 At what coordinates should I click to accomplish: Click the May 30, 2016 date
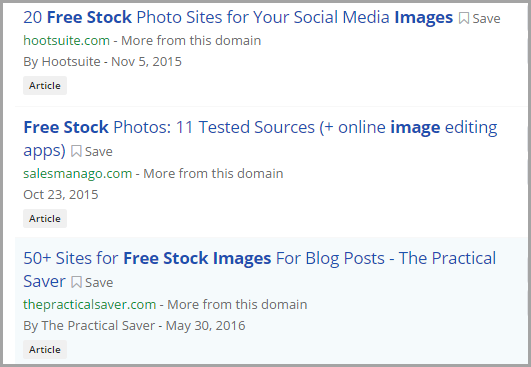click(x=206, y=326)
